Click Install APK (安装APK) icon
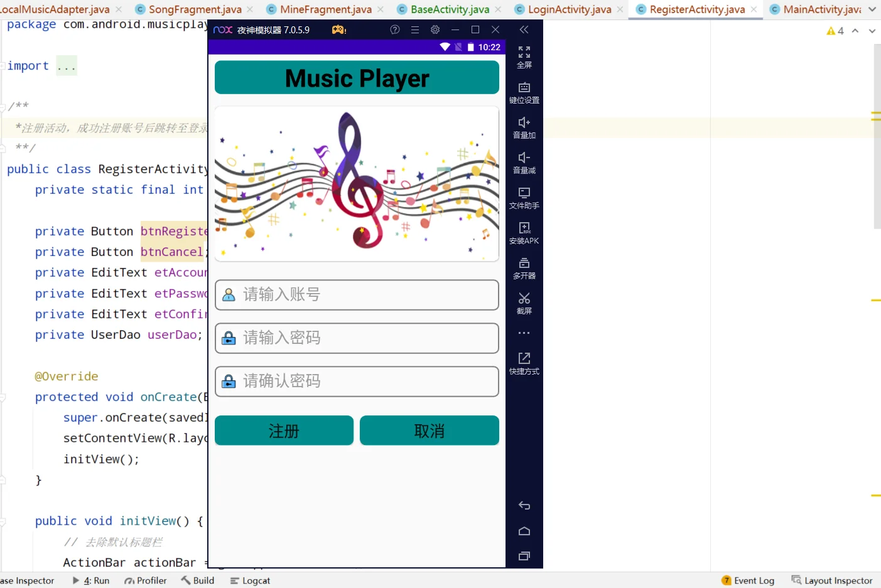 point(524,233)
